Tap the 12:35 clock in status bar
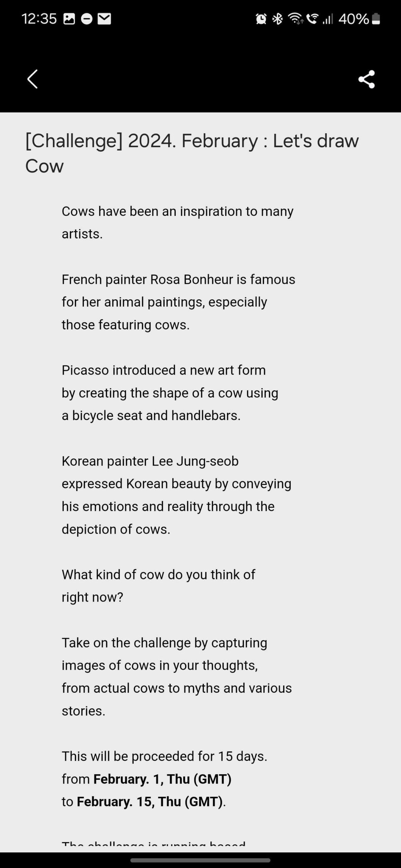Viewport: 401px width, 868px height. [39, 19]
